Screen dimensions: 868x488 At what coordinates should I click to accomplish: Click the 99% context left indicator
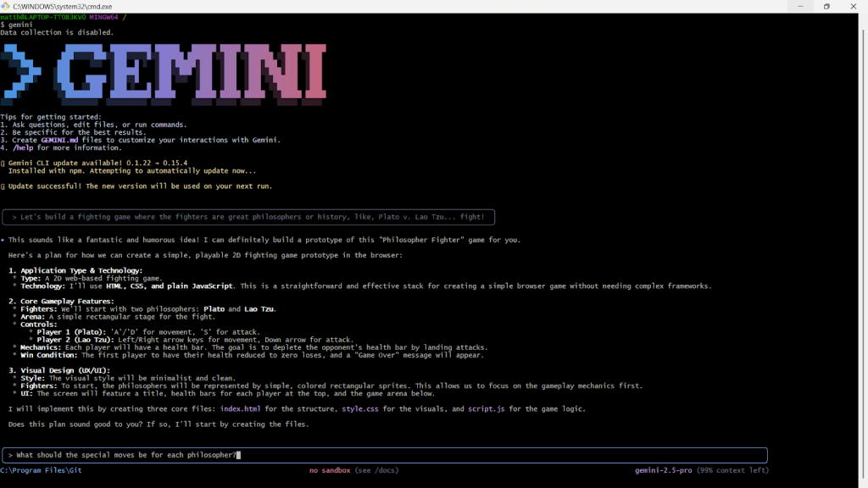click(x=732, y=470)
